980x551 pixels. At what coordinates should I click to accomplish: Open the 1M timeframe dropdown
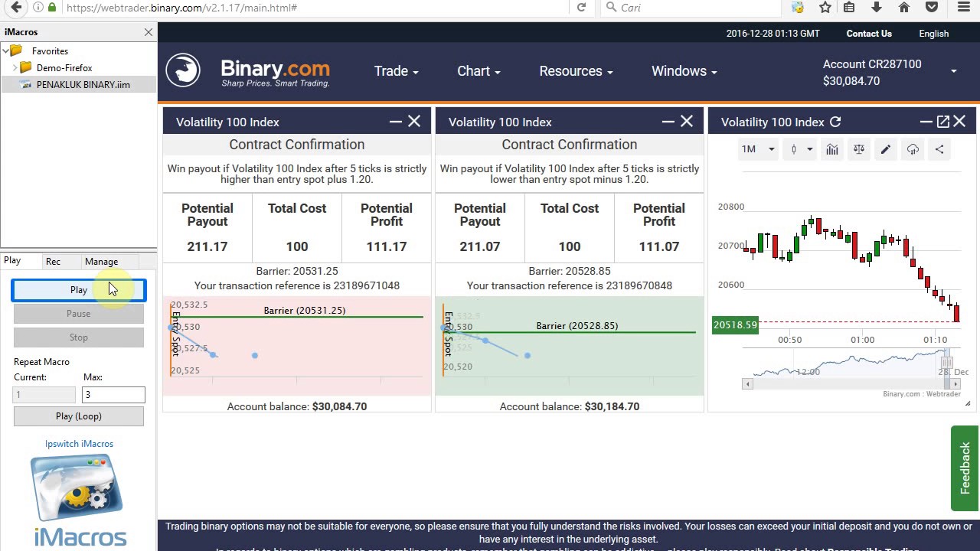(758, 149)
